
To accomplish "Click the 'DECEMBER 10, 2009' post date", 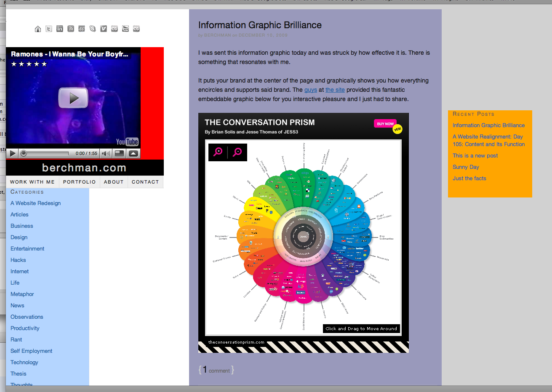I will coord(263,35).
